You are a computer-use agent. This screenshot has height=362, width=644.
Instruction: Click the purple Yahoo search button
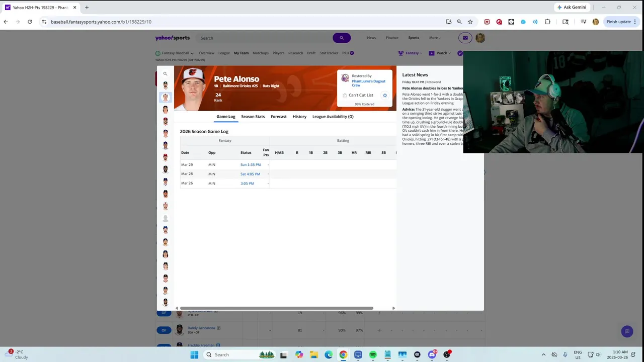click(x=341, y=38)
